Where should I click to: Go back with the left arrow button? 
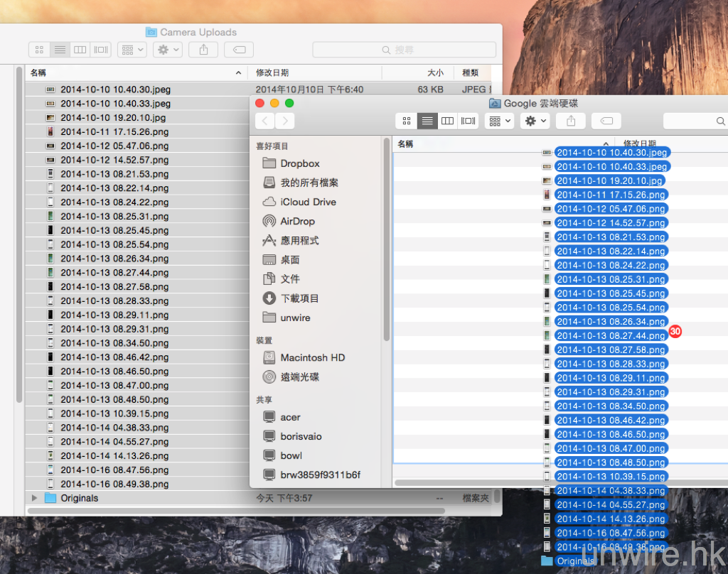[264, 121]
